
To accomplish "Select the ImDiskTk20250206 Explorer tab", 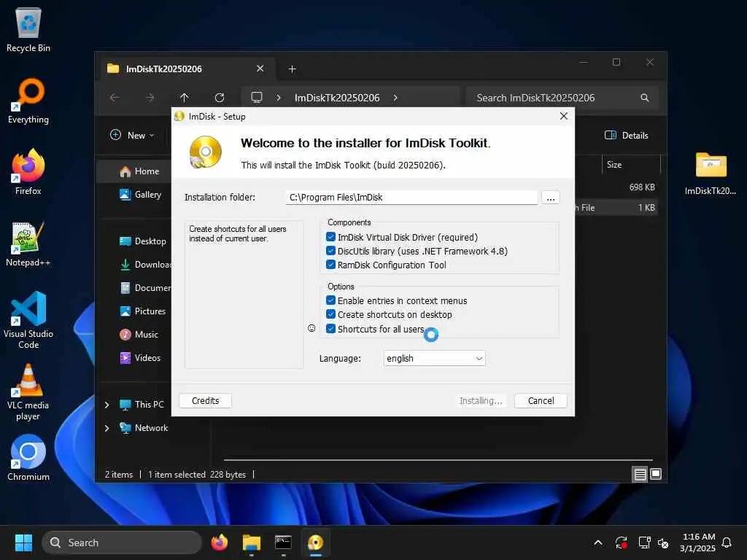I will point(185,69).
